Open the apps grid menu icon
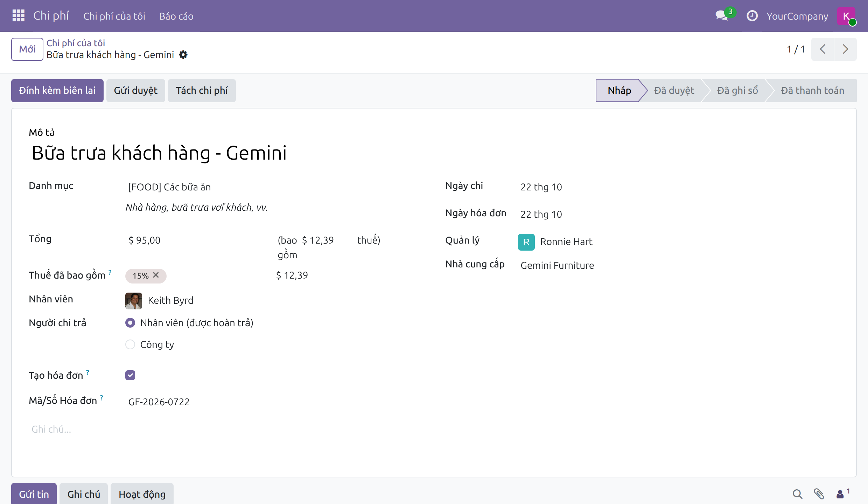 [18, 16]
